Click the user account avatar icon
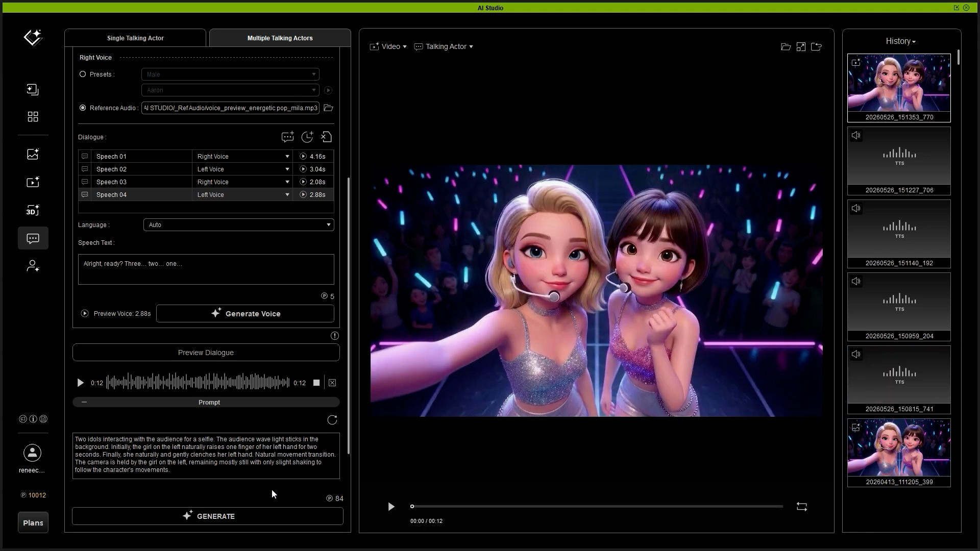980x551 pixels. pos(32,453)
